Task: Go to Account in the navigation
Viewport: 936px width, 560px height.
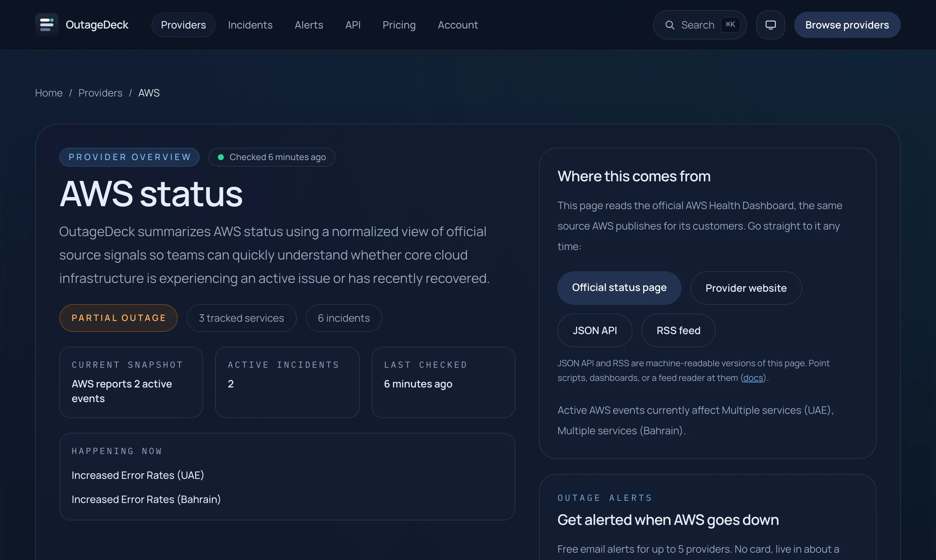Action: point(458,25)
